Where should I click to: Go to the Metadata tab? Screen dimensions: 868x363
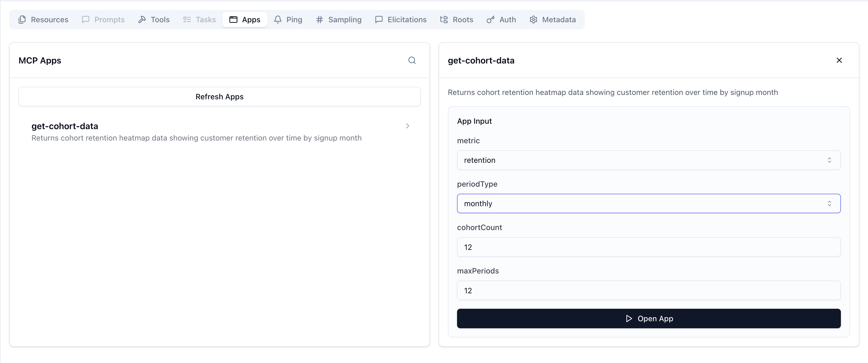[x=553, y=20]
